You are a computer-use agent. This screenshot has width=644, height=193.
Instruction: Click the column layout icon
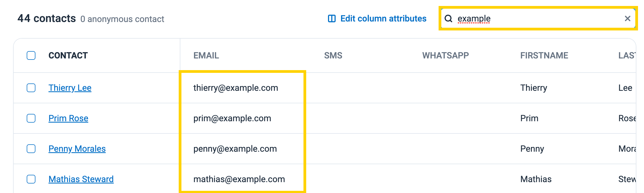point(332,18)
